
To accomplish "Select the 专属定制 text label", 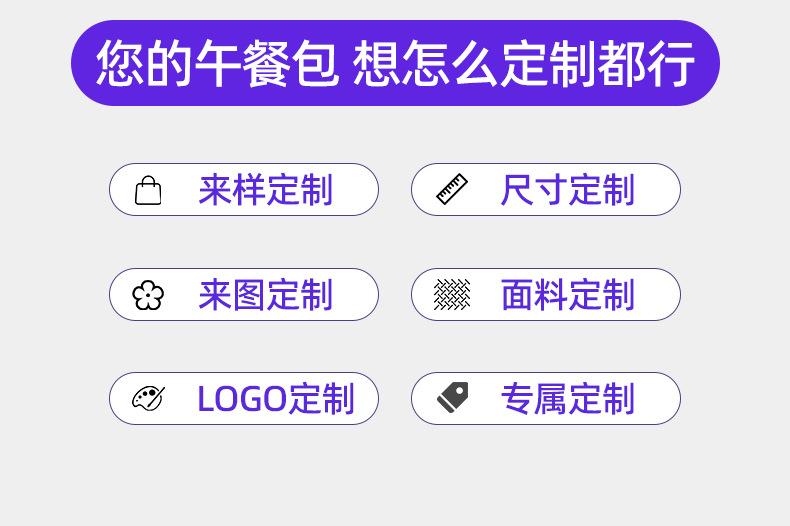I will [x=567, y=399].
